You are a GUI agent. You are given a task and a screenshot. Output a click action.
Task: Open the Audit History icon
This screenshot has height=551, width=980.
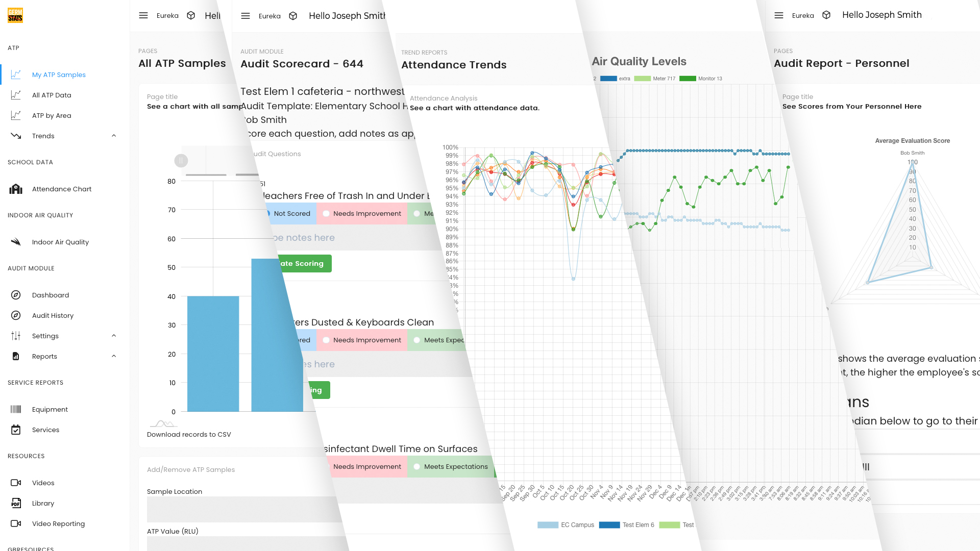pyautogui.click(x=15, y=315)
